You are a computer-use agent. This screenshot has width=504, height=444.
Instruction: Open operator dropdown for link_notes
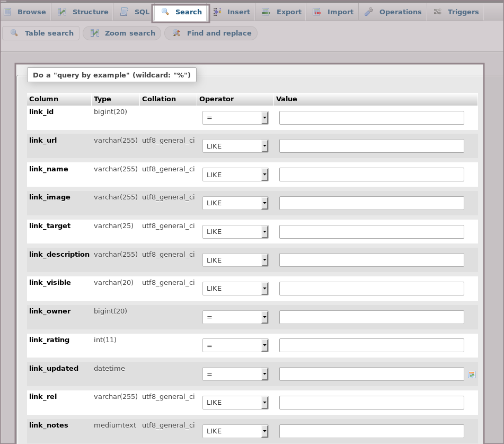pyautogui.click(x=235, y=431)
